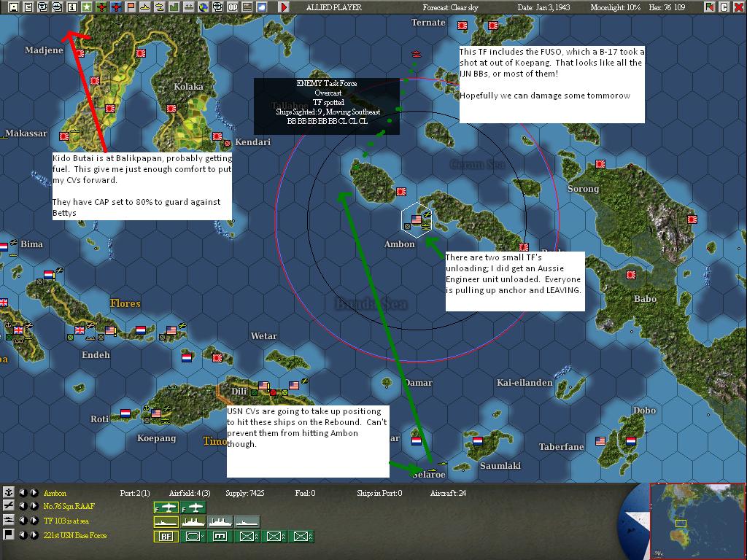Click next land unit arrow beside 221st USN
The height and width of the screenshot is (560, 747).
34,534
